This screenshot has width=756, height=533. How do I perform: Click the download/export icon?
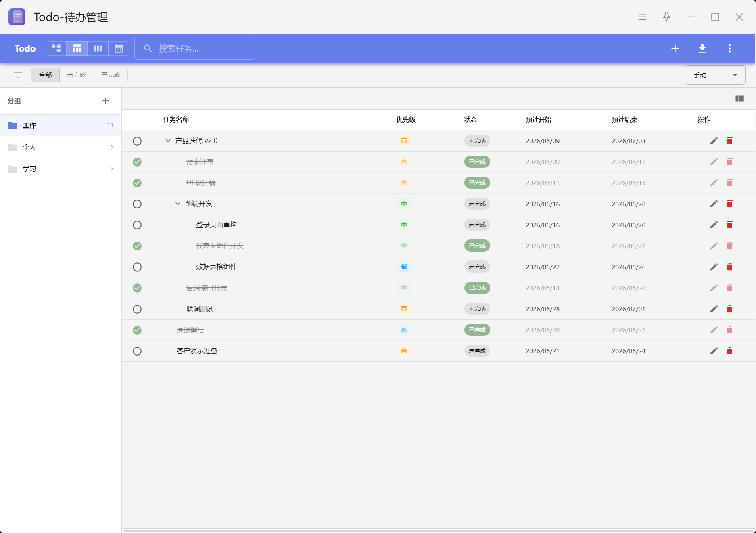(702, 48)
